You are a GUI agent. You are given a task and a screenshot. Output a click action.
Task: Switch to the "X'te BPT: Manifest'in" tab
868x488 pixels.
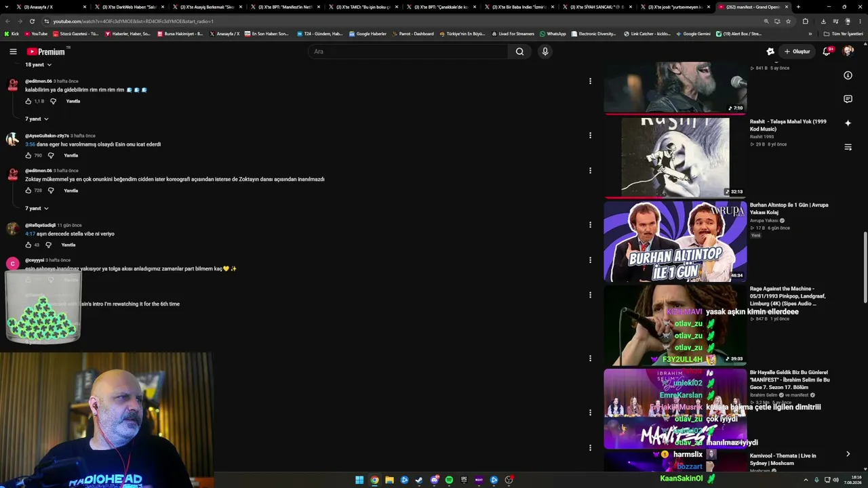point(285,7)
